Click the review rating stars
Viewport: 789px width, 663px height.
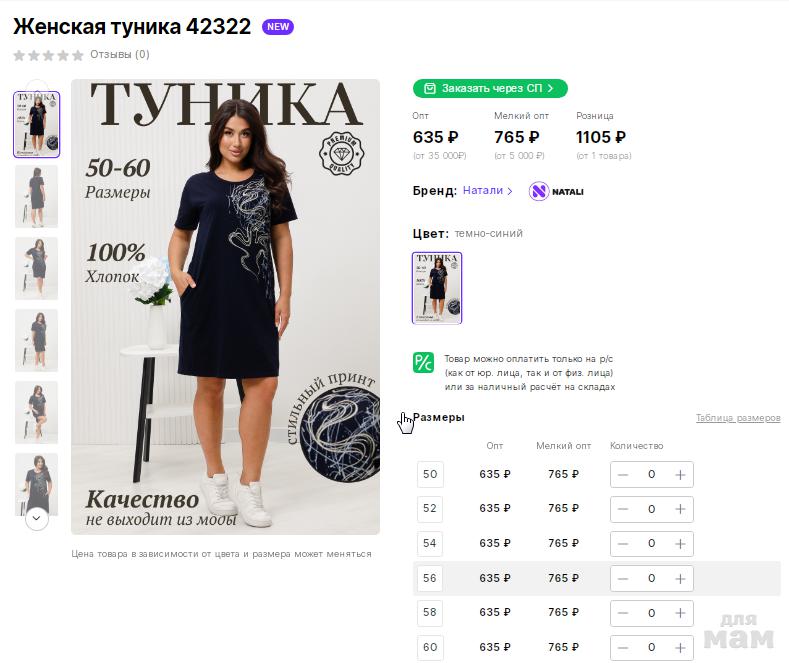point(48,55)
